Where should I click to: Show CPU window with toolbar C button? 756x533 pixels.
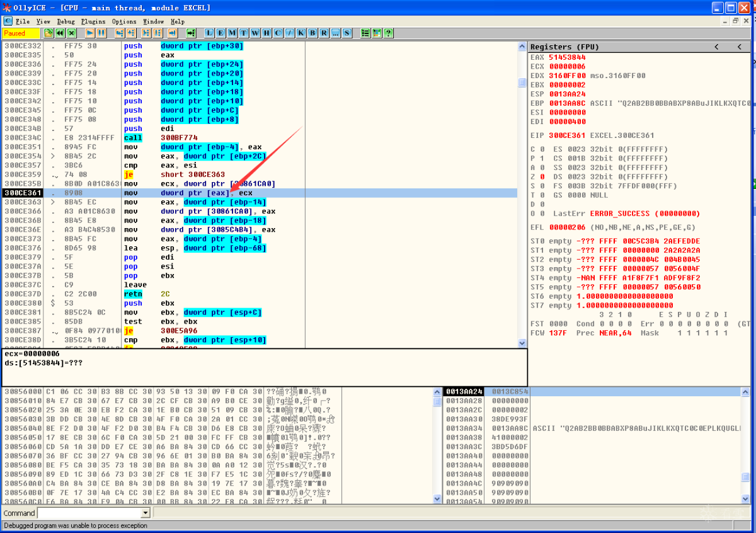(278, 33)
